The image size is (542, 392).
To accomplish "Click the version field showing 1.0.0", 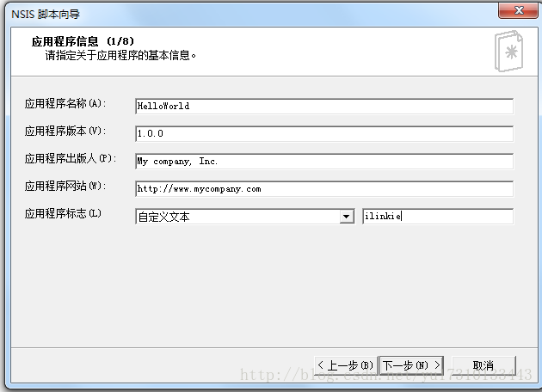I will [324, 133].
